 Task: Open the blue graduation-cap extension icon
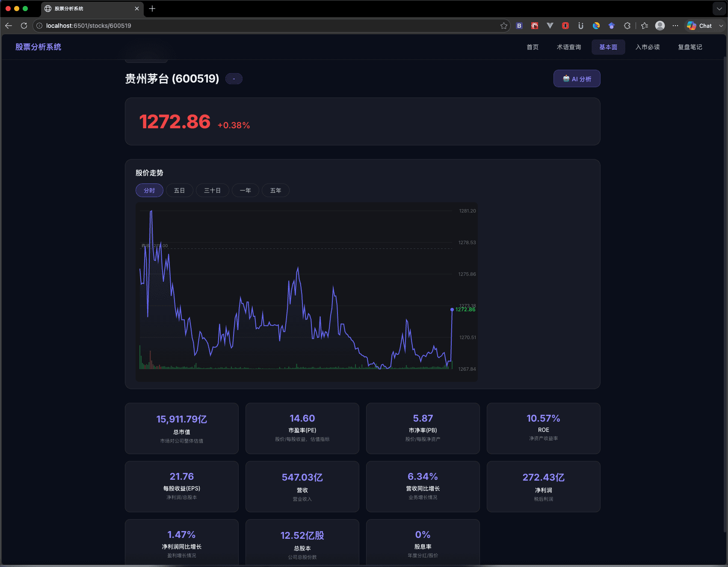pyautogui.click(x=612, y=26)
